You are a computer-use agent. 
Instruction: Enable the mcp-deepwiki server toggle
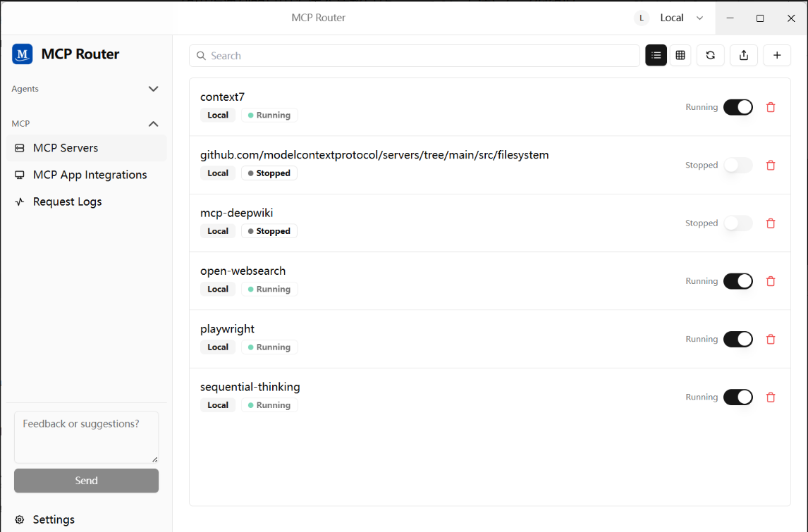coord(738,223)
